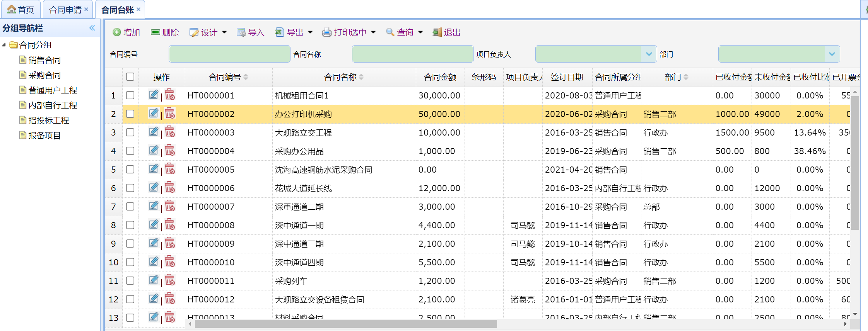Click the 删除 delete toolbar button
Viewport: 868px width, 331px height.
click(x=165, y=32)
